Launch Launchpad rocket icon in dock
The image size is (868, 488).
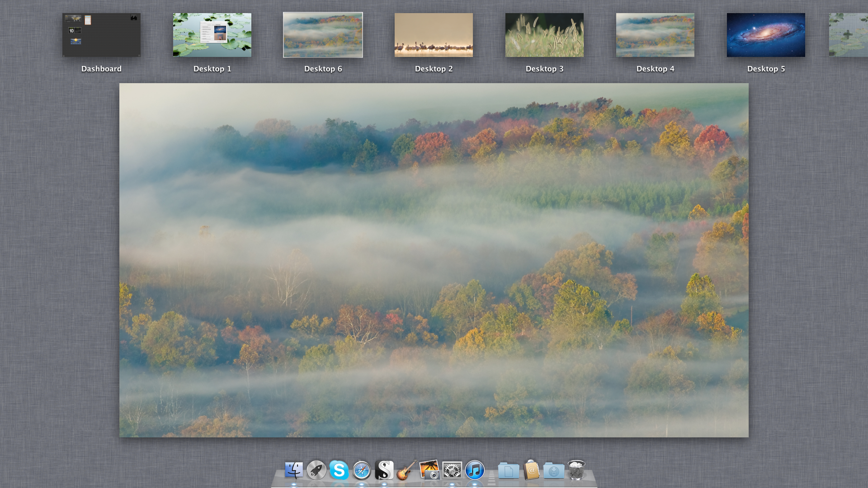(316, 470)
